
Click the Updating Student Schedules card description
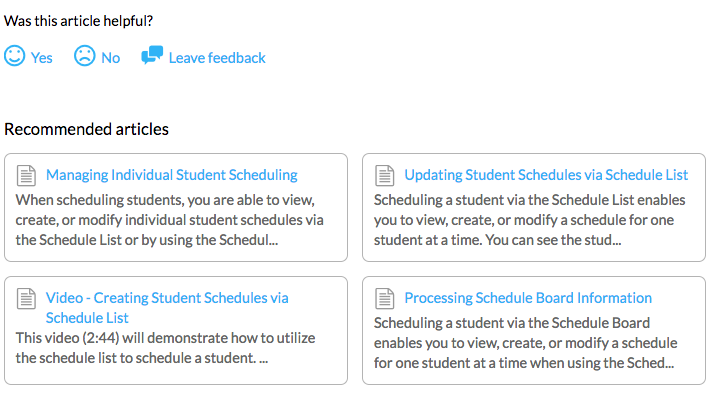[x=530, y=220]
